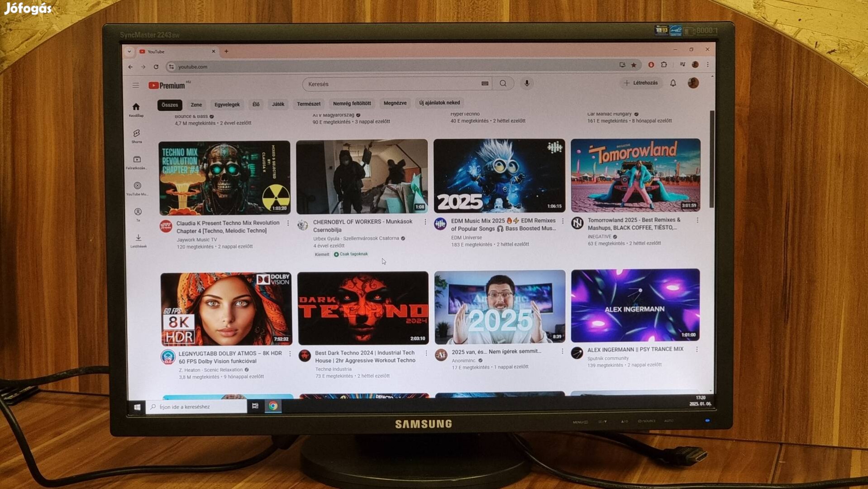Open options for ALEX INGERMANN PSY TRANCE video
This screenshot has width=868, height=489.
point(697,350)
